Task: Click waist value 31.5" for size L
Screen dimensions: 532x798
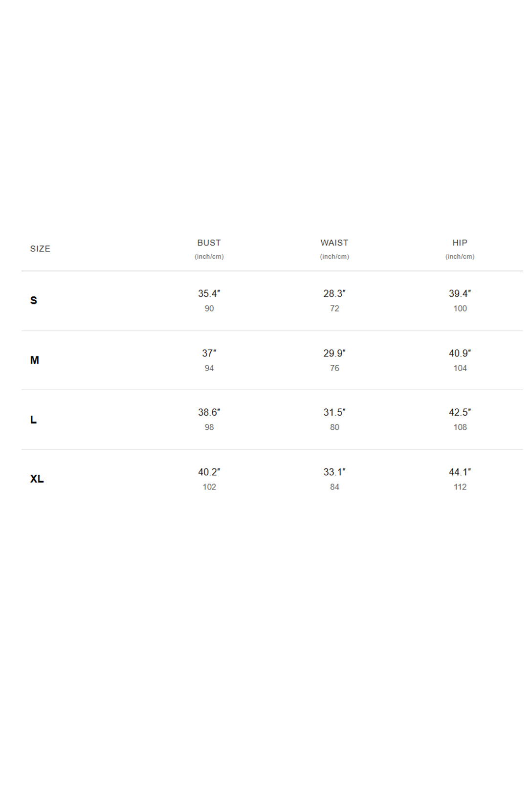Action: (334, 412)
